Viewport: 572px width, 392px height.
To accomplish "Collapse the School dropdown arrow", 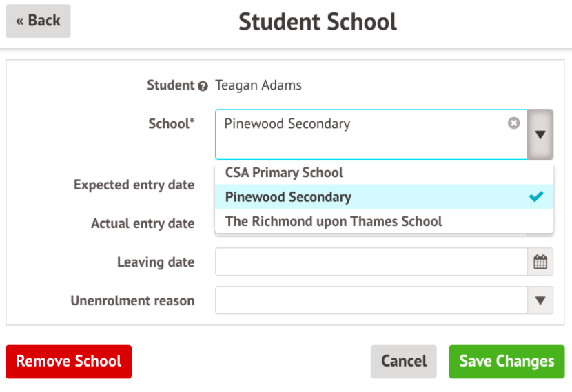I will point(540,134).
